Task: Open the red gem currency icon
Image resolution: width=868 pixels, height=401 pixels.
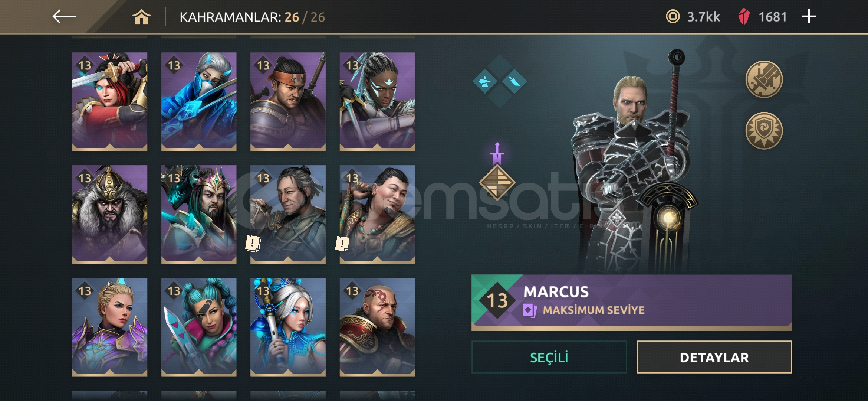Action: point(744,17)
